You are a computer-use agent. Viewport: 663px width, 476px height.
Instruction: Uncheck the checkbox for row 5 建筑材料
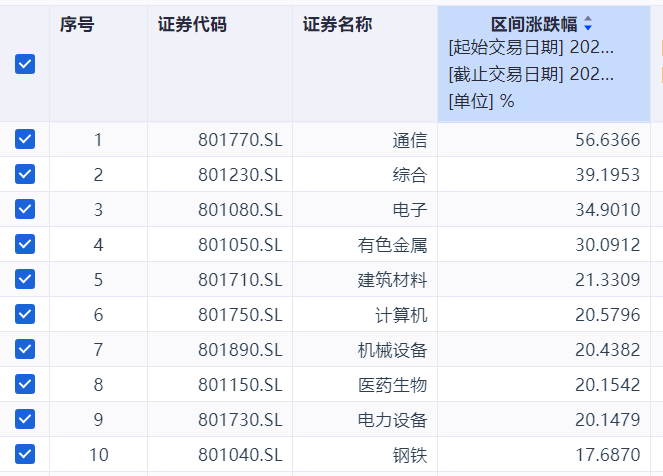click(25, 279)
